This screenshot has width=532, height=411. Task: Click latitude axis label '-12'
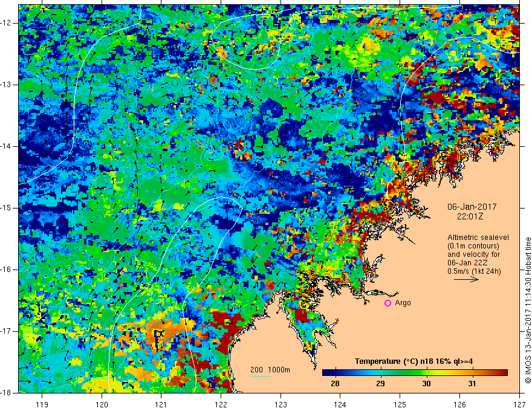[x=6, y=23]
